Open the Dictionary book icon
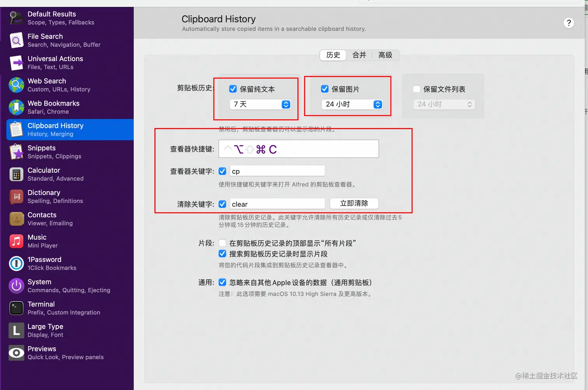The image size is (588, 390). point(16,197)
